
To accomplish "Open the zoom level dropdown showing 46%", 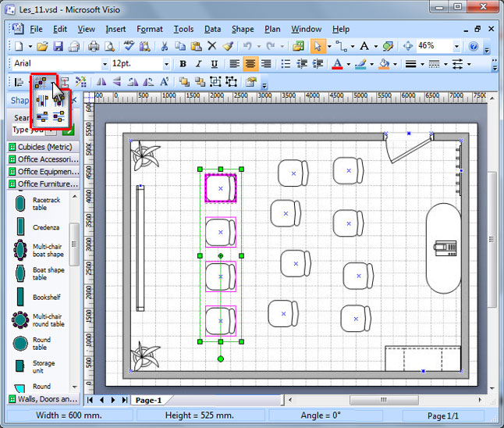I will coord(456,46).
